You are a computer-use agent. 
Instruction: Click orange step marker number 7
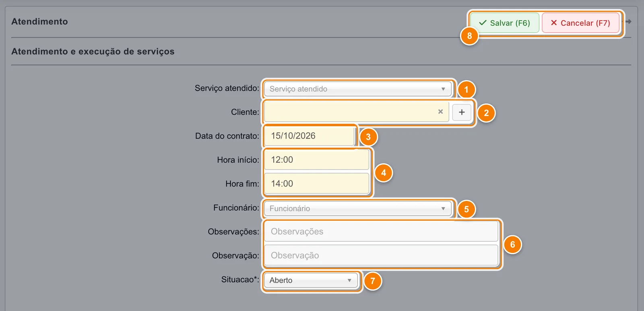[373, 281]
